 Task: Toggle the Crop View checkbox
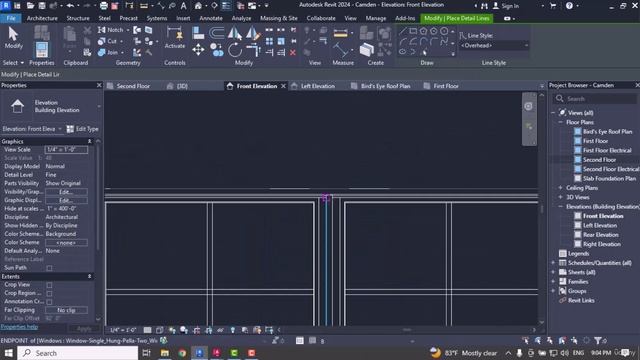tap(49, 285)
